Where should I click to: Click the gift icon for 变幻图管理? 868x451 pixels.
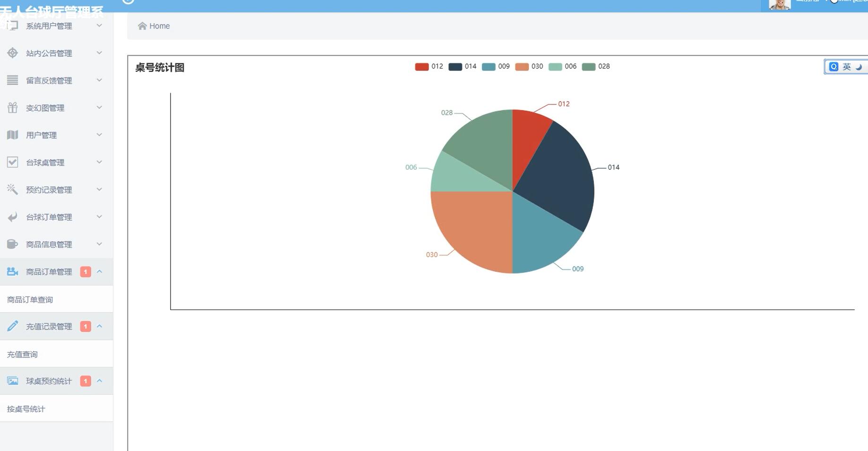coord(13,108)
